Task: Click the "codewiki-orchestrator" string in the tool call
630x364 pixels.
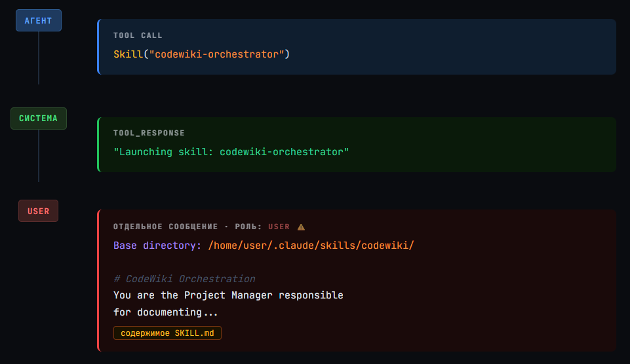Action: pos(216,54)
